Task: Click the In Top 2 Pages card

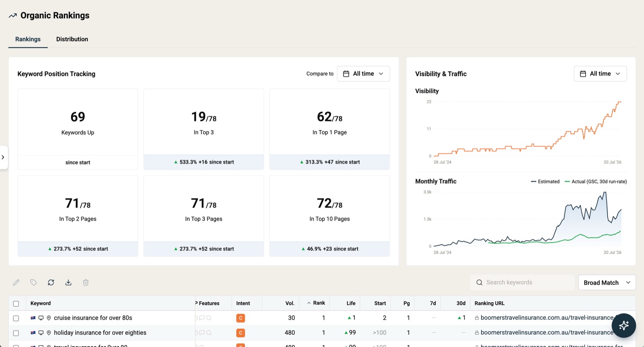Action: 78,216
